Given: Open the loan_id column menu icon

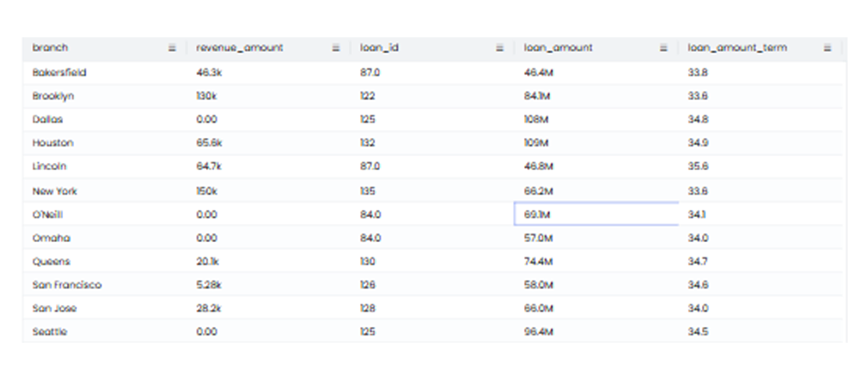Looking at the screenshot, I should pyautogui.click(x=499, y=48).
